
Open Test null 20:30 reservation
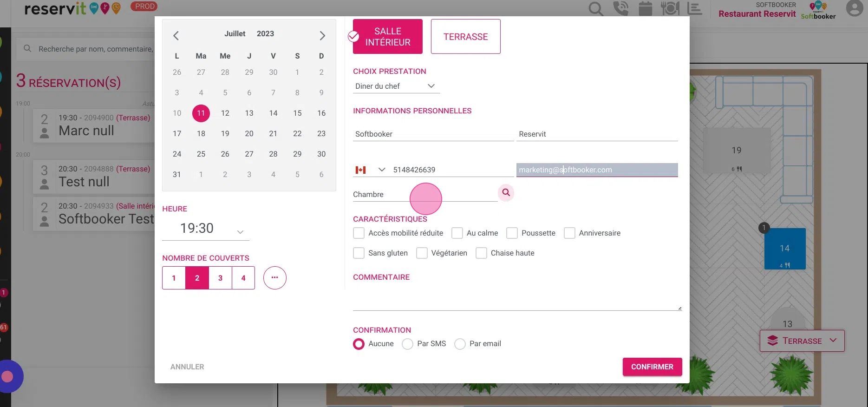(x=94, y=177)
